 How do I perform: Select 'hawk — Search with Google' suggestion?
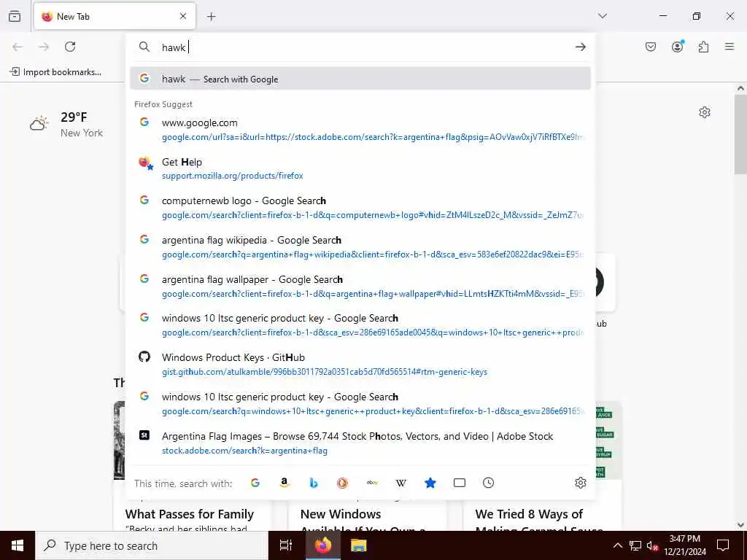tap(360, 79)
